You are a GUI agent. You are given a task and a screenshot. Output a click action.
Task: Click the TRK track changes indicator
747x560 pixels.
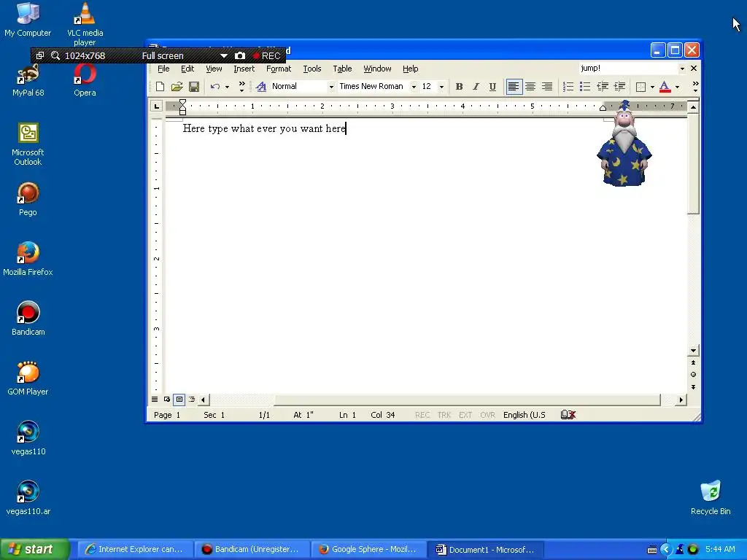(x=444, y=415)
